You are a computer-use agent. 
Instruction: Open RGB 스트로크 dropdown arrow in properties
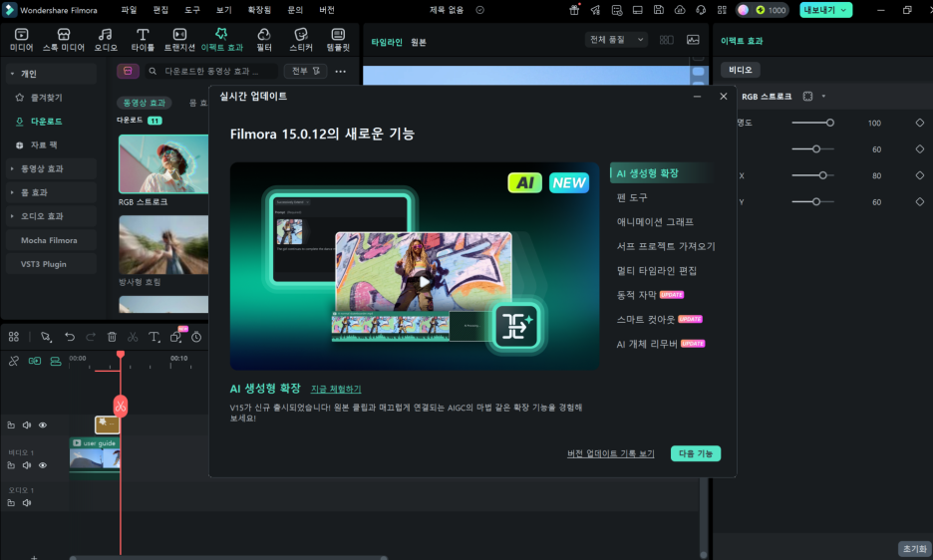pos(823,97)
